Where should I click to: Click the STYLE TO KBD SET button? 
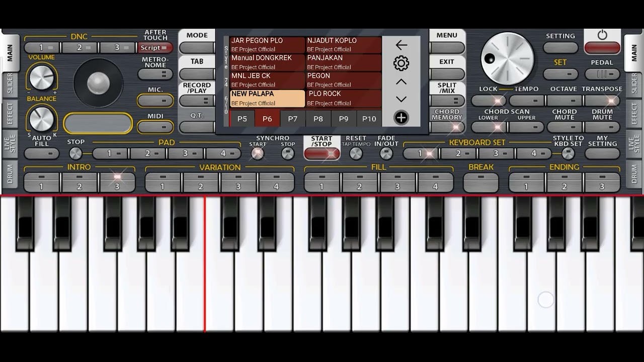568,153
